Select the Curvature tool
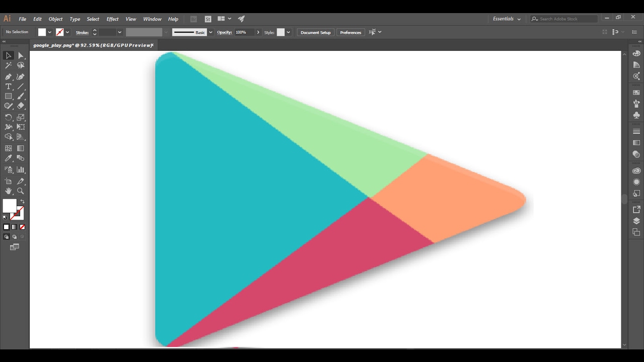The height and width of the screenshot is (362, 644). 21,77
